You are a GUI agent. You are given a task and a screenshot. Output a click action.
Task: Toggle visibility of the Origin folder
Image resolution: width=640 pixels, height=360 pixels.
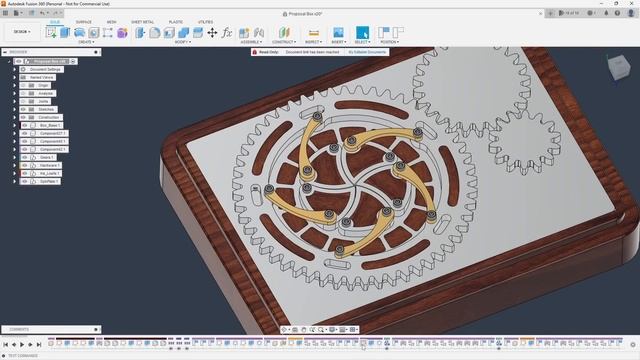23,85
